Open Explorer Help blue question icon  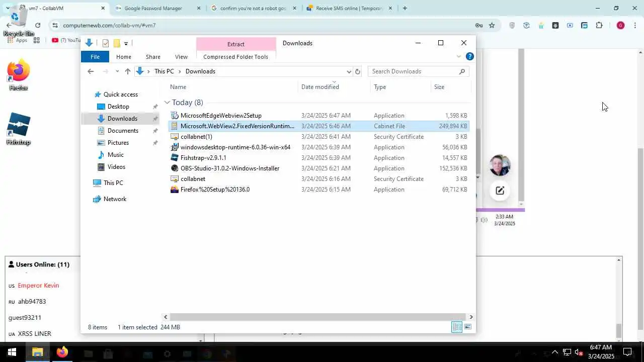click(x=469, y=57)
